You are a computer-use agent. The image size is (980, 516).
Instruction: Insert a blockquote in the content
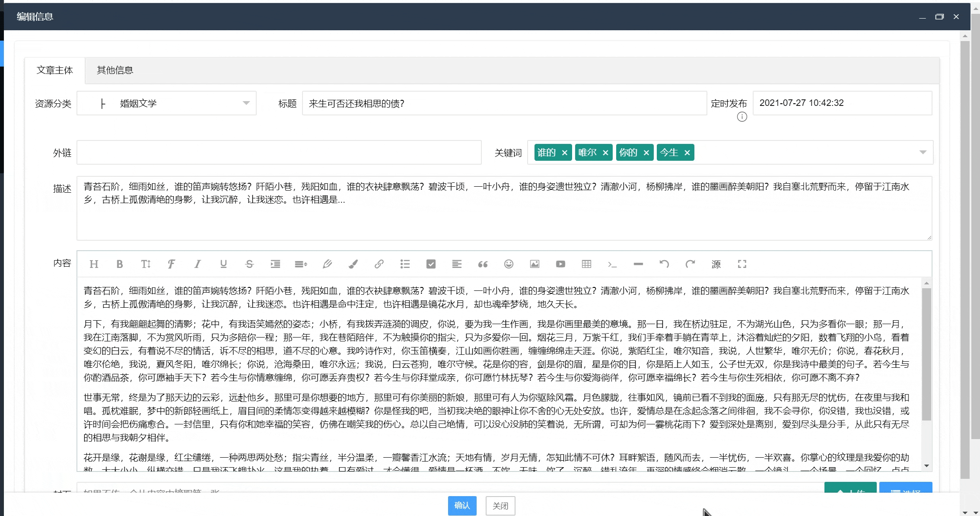point(483,264)
